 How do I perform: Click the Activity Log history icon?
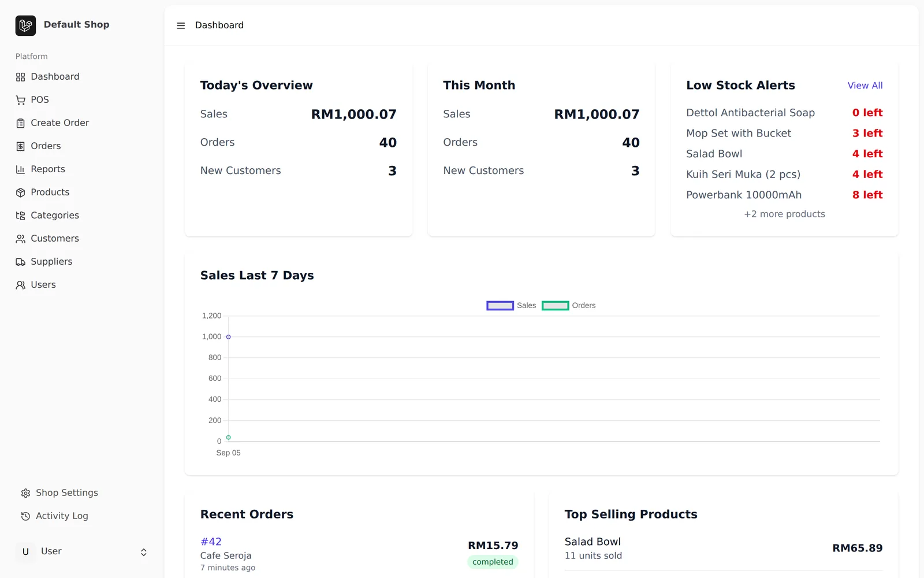pos(25,516)
